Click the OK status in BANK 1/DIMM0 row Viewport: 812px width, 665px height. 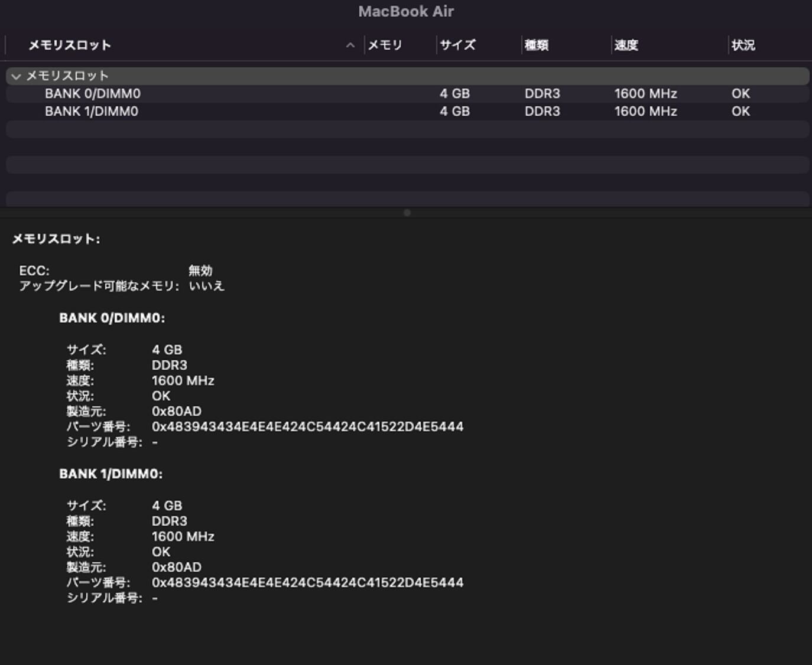click(740, 112)
